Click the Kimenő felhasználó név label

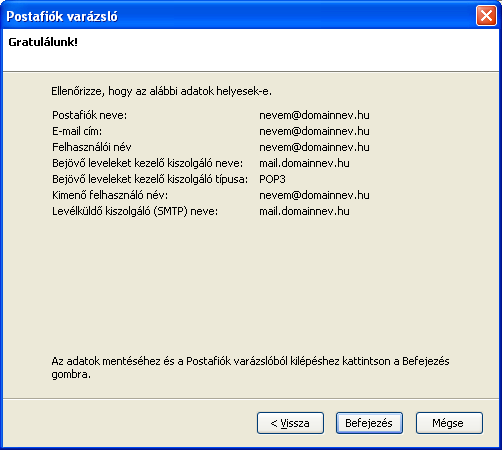[x=110, y=195]
